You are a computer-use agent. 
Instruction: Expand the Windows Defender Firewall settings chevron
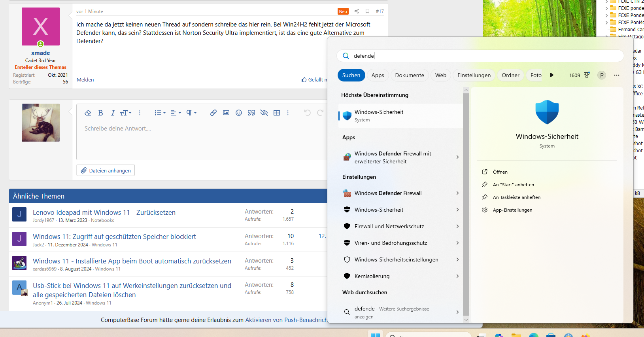[x=457, y=193]
